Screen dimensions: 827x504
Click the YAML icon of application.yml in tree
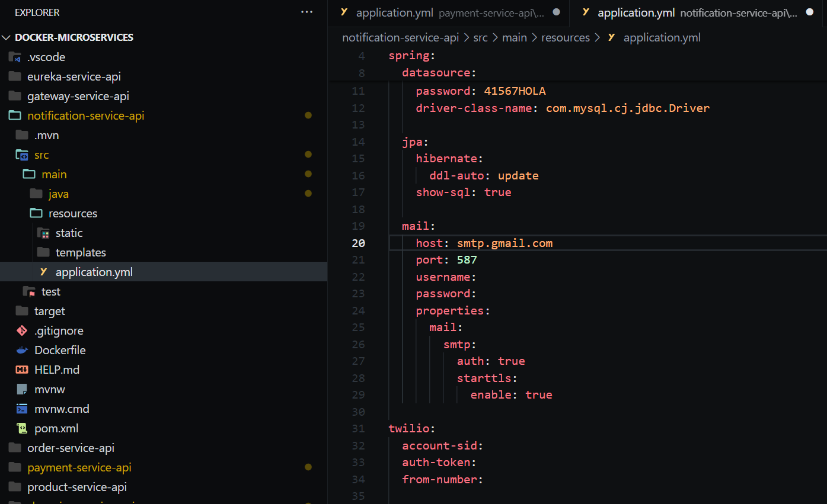[43, 272]
